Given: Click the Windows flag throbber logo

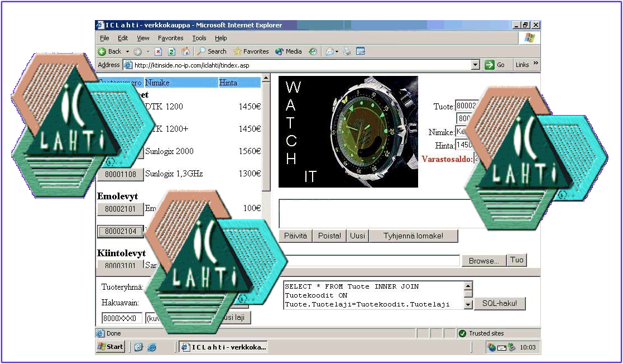Looking at the screenshot, I should point(529,38).
